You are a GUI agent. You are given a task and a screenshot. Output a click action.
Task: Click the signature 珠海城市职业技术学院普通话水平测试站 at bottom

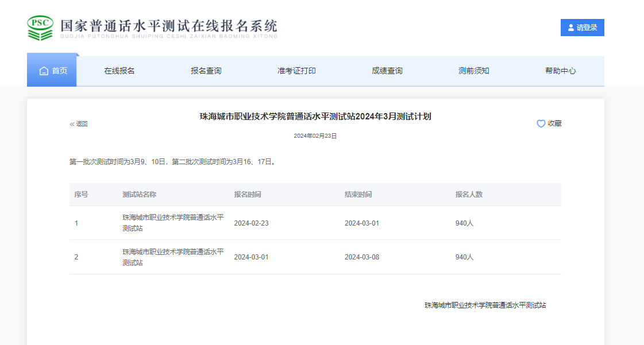[x=485, y=305]
